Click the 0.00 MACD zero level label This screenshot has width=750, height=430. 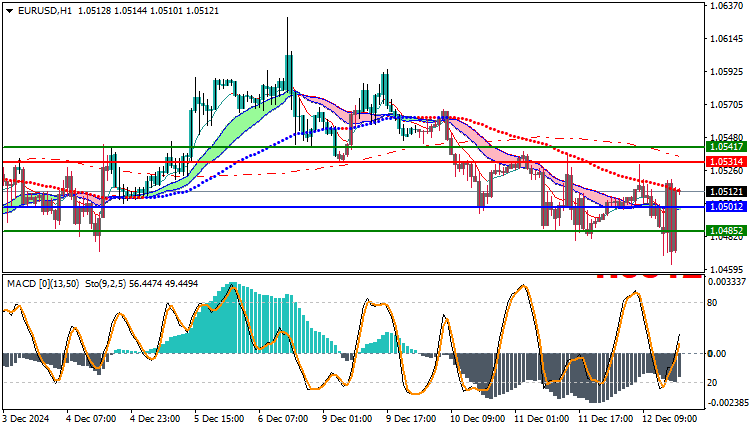click(717, 353)
